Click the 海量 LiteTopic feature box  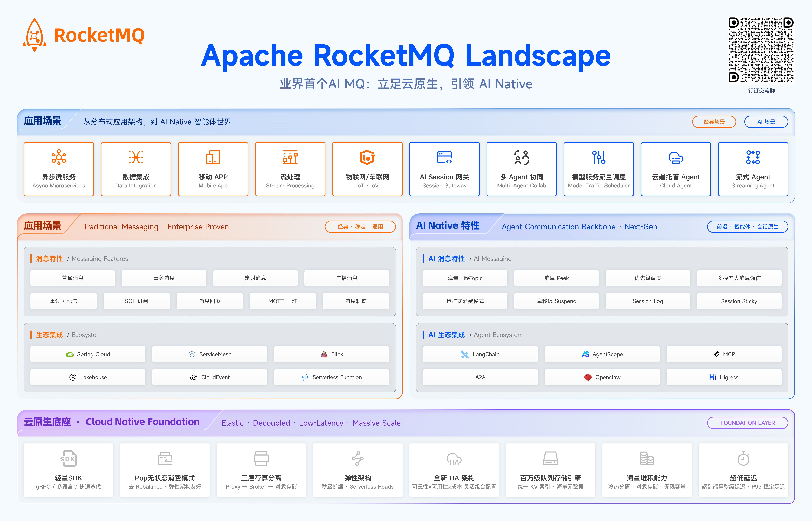pyautogui.click(x=465, y=278)
